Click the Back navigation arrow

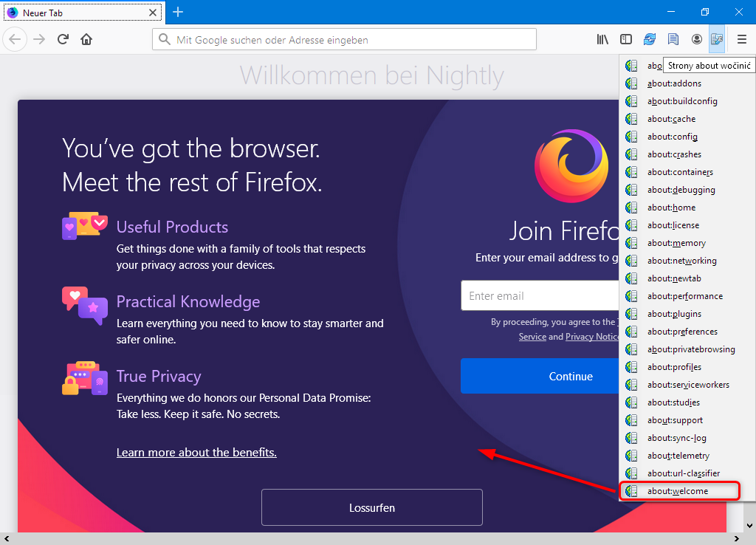pyautogui.click(x=15, y=39)
